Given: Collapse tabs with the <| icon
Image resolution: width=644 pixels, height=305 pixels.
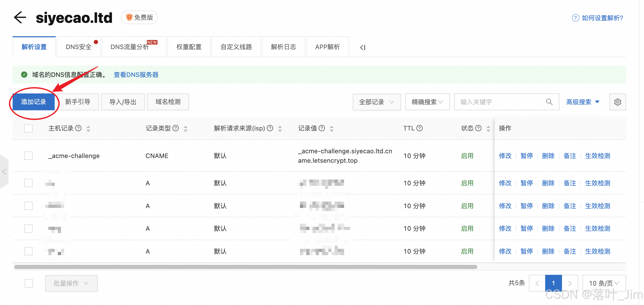Looking at the screenshot, I should pyautogui.click(x=363, y=48).
